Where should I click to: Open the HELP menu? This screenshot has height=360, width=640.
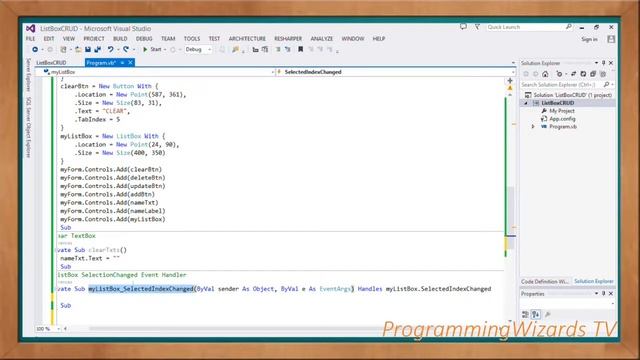pyautogui.click(x=379, y=39)
